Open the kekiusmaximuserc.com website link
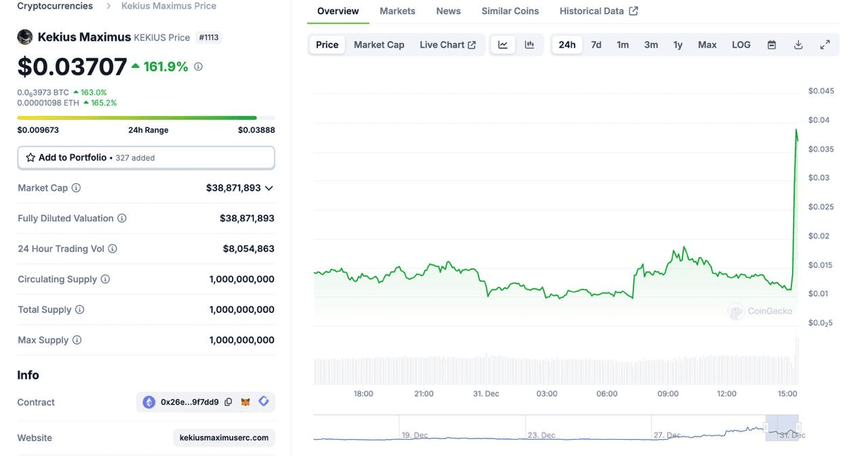 pos(224,438)
